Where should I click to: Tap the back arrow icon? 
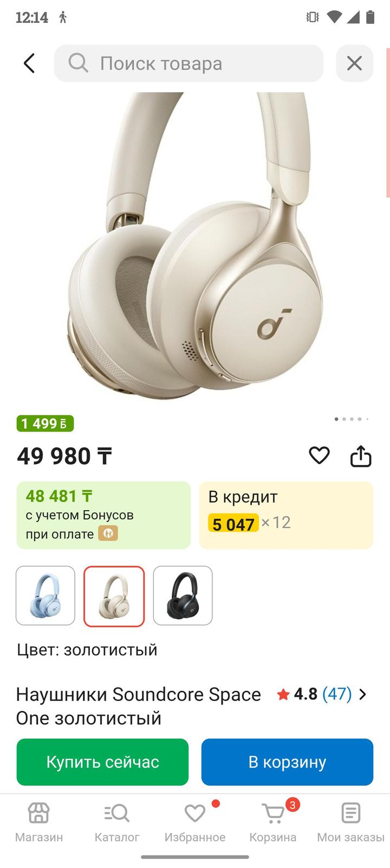29,63
